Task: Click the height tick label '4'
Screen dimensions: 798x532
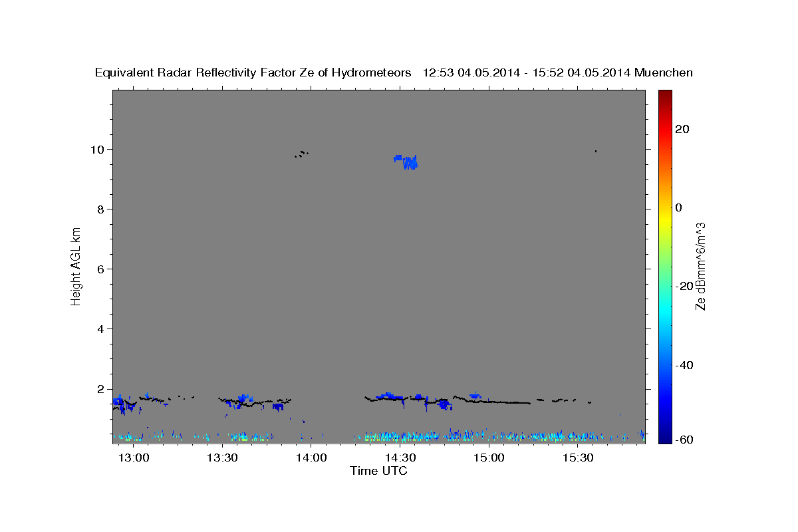Action: [102, 329]
